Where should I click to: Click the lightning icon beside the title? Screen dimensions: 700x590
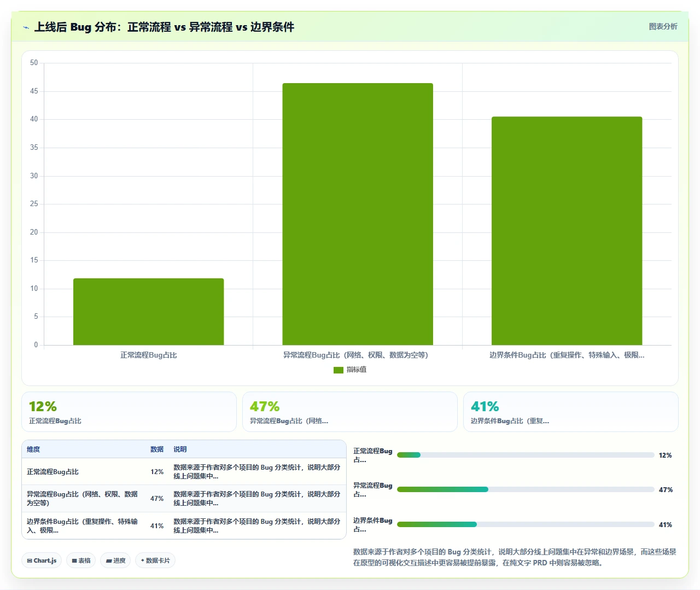click(x=26, y=27)
